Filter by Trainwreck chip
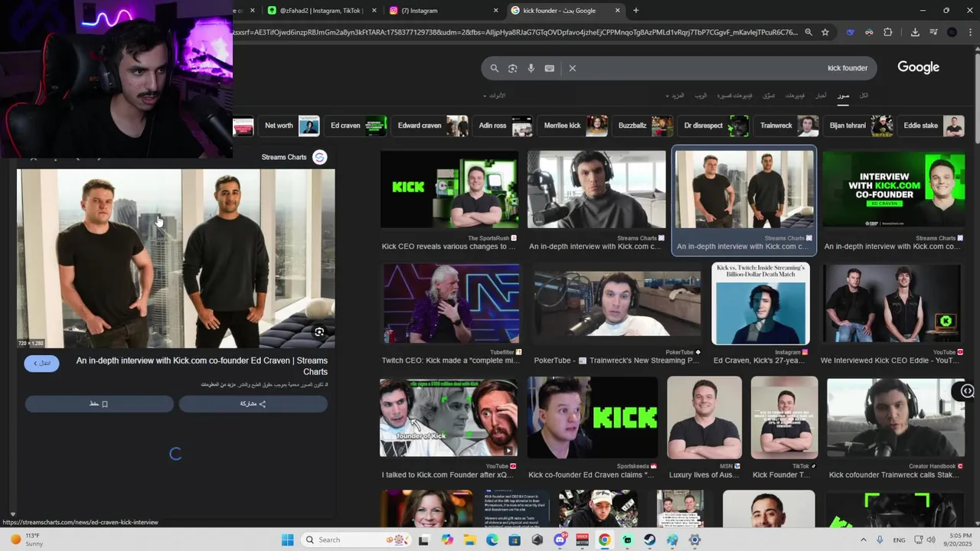Image resolution: width=980 pixels, height=551 pixels. (786, 126)
